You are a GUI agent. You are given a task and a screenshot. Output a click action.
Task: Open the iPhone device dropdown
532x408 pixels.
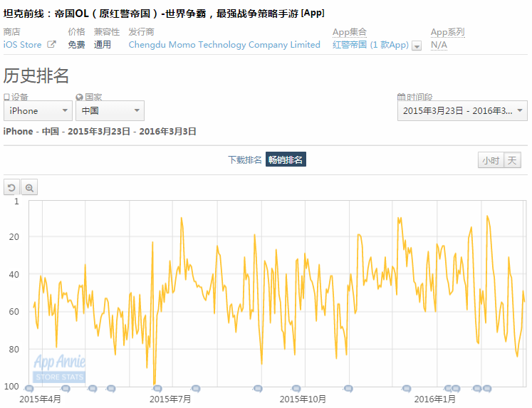[38, 110]
